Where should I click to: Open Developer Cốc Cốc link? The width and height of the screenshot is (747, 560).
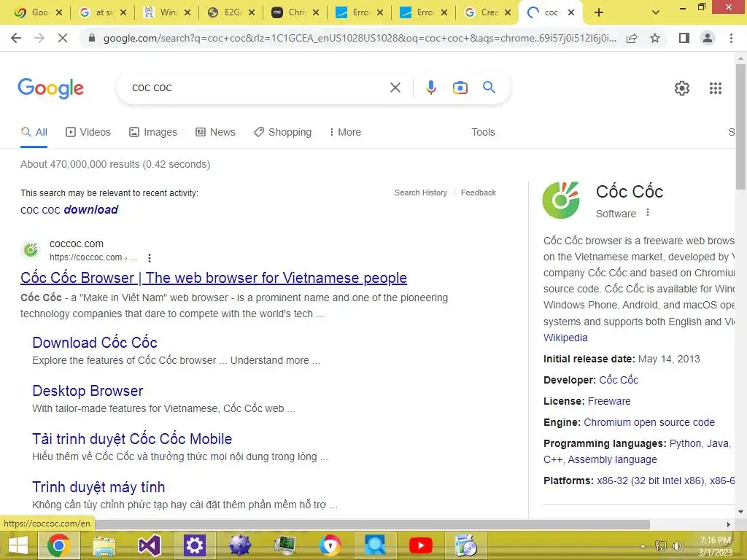[x=619, y=379]
